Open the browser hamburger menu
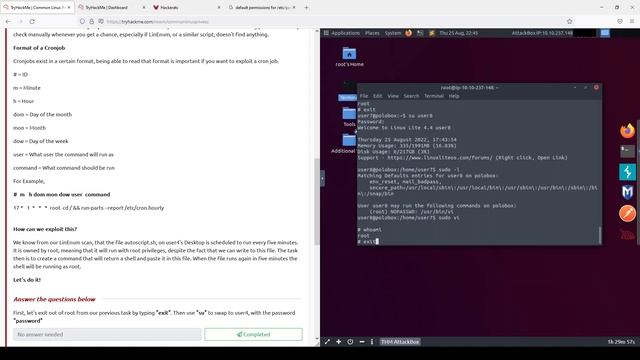 631,21
